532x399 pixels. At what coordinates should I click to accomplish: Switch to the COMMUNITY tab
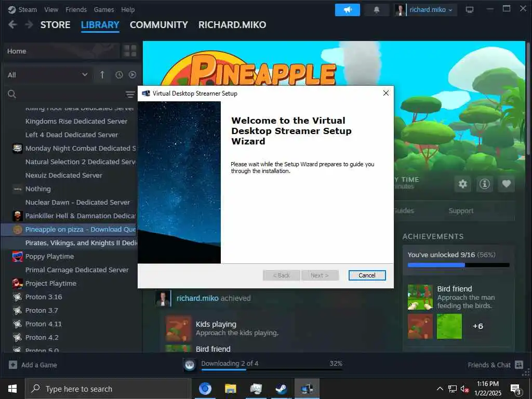[159, 25]
